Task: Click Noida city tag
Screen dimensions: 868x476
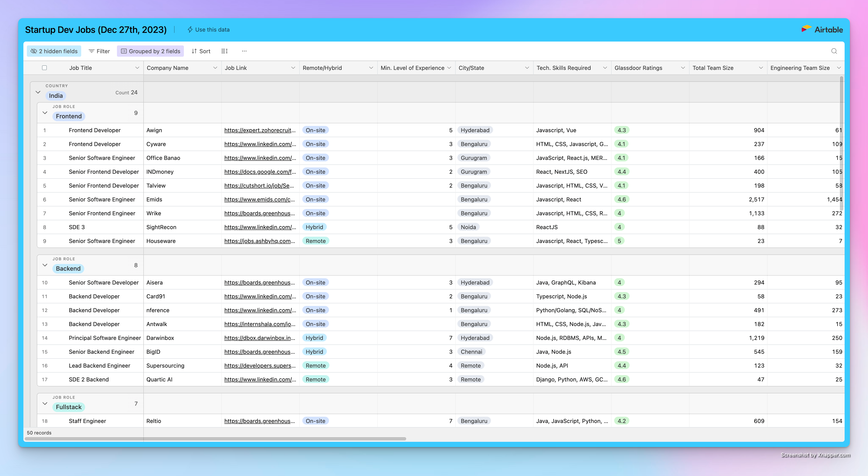Action: tap(468, 227)
